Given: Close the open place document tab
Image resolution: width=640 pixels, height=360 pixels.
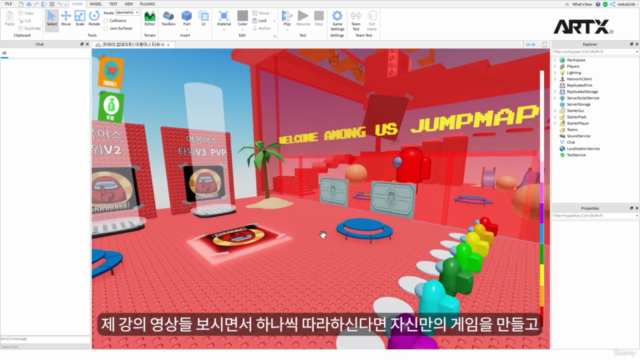Looking at the screenshot, I should click(168, 44).
